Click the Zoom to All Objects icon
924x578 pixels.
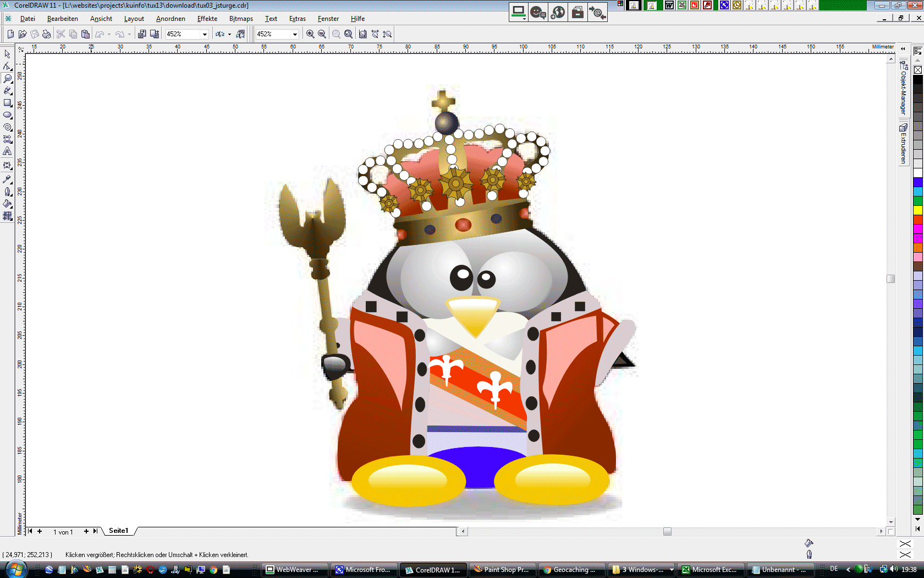click(x=348, y=34)
